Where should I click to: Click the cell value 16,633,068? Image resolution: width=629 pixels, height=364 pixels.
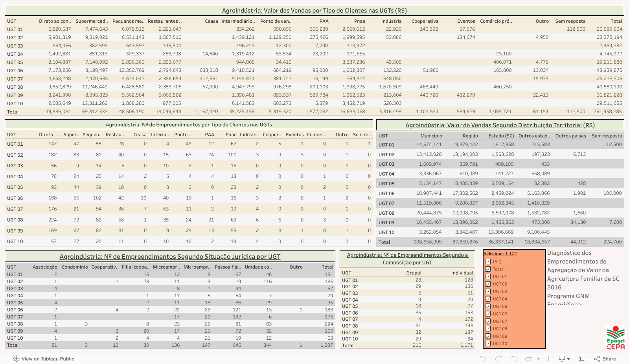coord(352,112)
